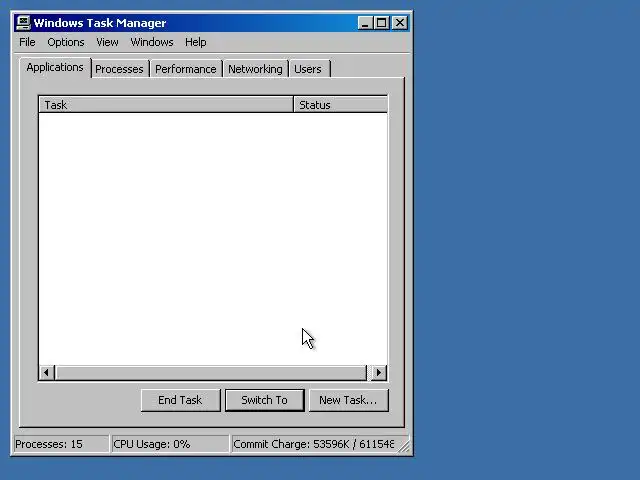Screen dimensions: 640x480
Task: Click the Task Manager title bar icon
Action: 24,23
